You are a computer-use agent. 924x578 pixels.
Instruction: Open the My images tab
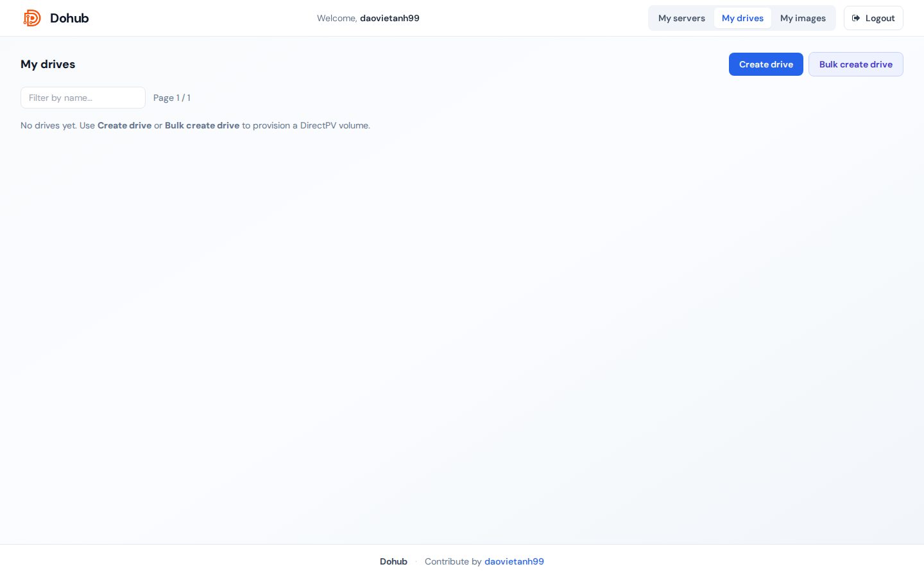pyautogui.click(x=803, y=18)
